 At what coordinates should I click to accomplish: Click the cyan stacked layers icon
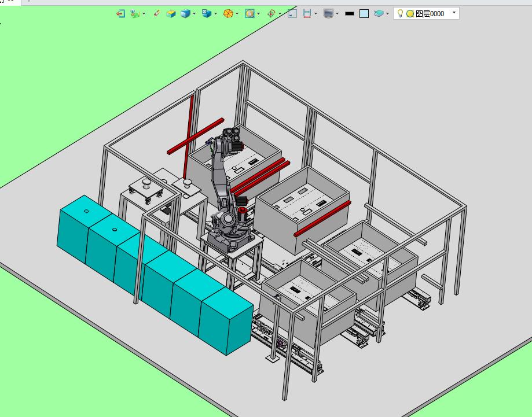[x=379, y=13]
